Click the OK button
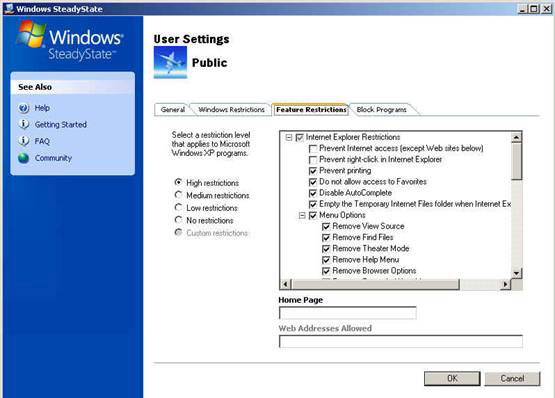555x398 pixels. (x=452, y=378)
